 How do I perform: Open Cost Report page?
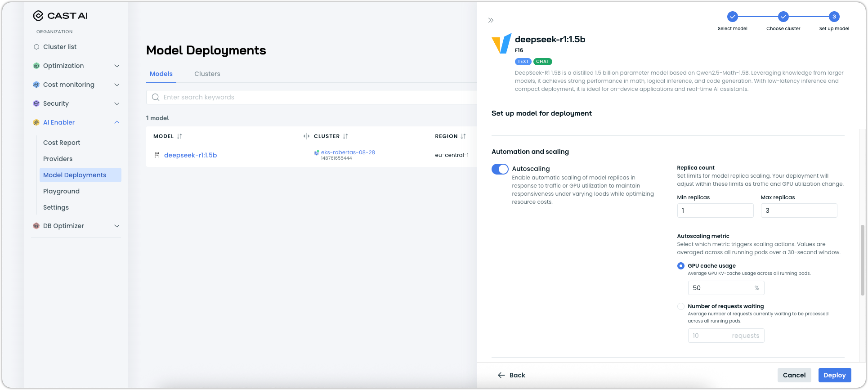click(x=62, y=143)
